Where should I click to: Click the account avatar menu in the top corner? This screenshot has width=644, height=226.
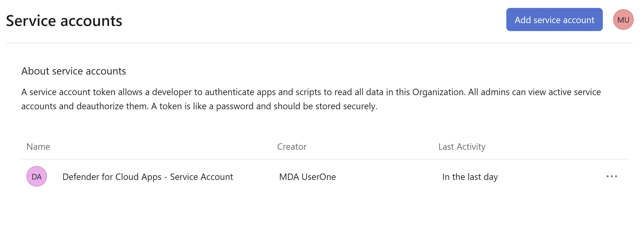[x=623, y=19]
